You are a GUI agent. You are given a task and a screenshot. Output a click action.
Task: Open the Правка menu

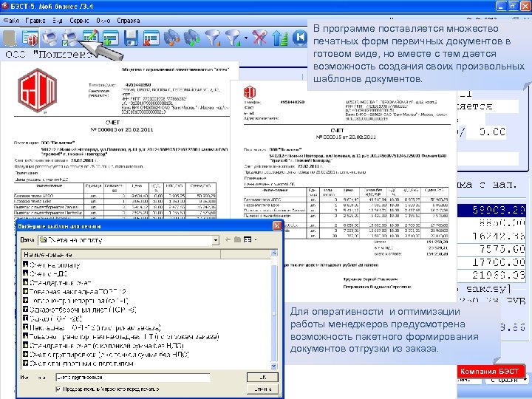click(x=35, y=21)
